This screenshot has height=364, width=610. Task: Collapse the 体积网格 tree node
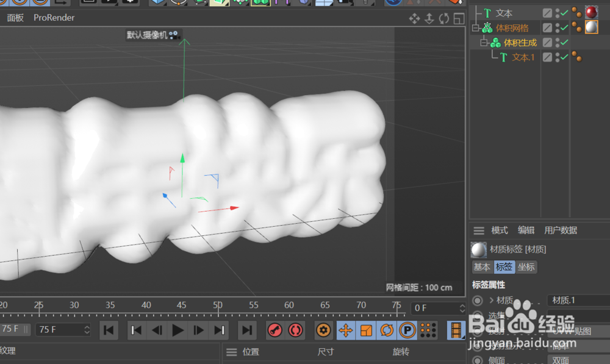(475, 28)
